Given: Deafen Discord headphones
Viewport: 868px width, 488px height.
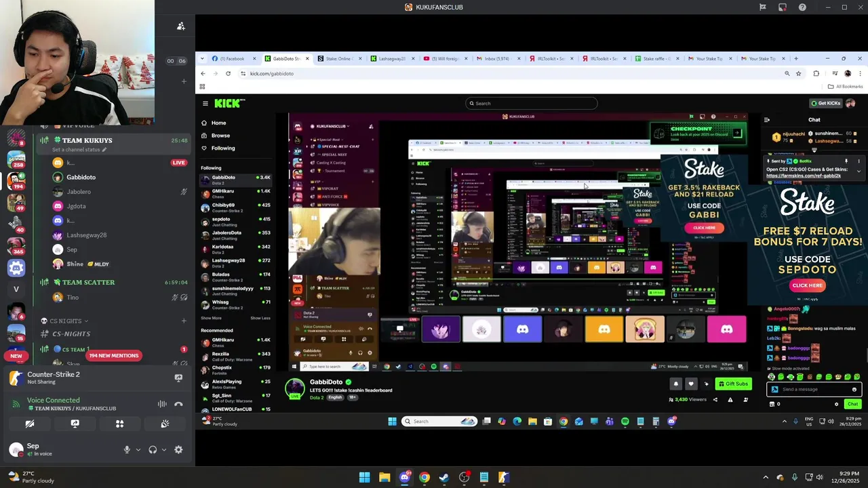Looking at the screenshot, I should (153, 449).
